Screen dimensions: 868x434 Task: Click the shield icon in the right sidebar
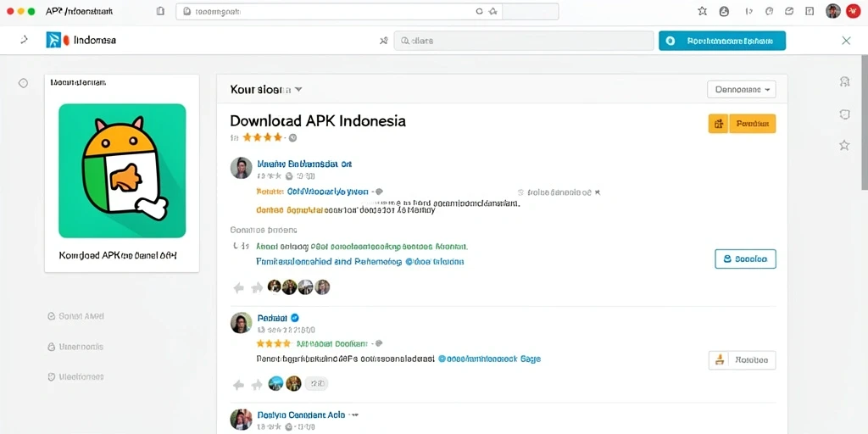point(845,114)
